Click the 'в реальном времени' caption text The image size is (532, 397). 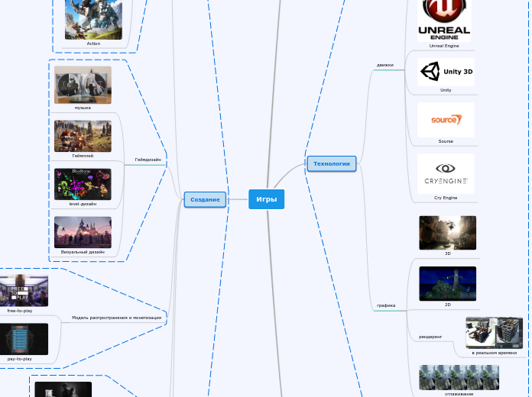(x=495, y=353)
